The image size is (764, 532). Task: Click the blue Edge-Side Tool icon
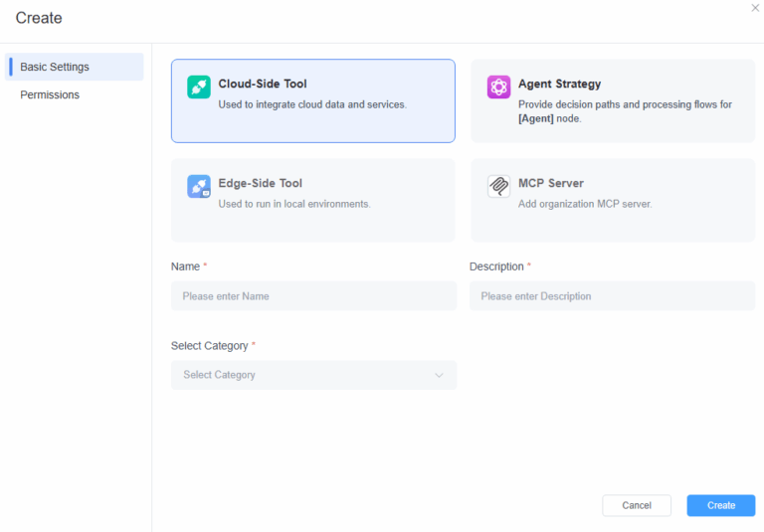tap(199, 187)
